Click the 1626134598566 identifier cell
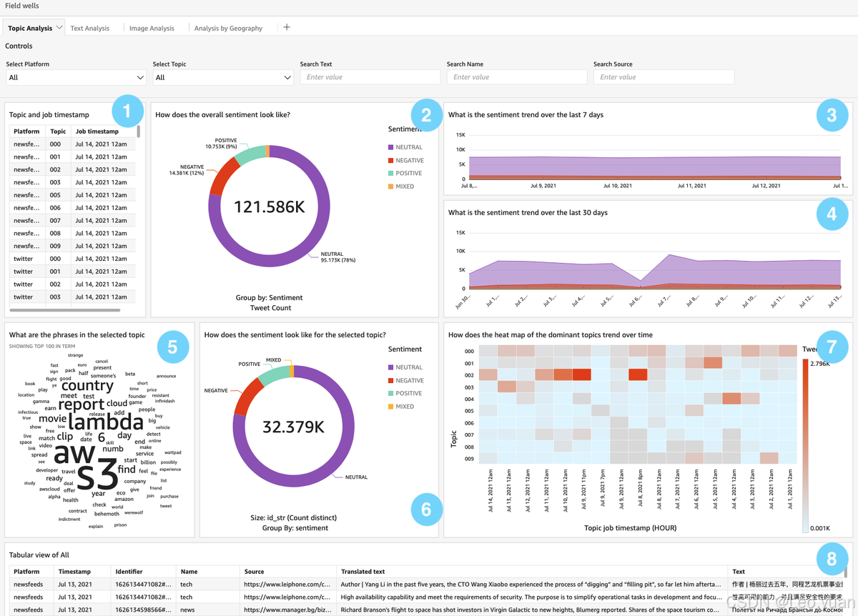The image size is (858, 616). 144,610
